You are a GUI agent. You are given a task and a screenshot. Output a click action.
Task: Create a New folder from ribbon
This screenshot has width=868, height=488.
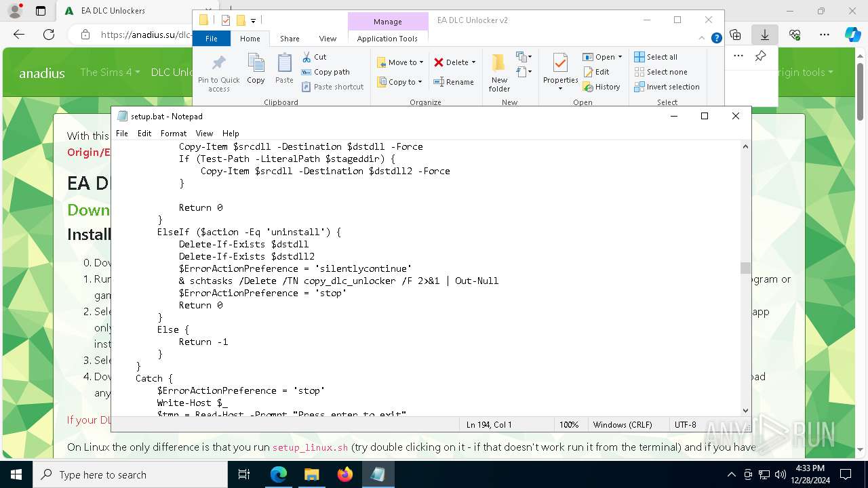point(499,73)
